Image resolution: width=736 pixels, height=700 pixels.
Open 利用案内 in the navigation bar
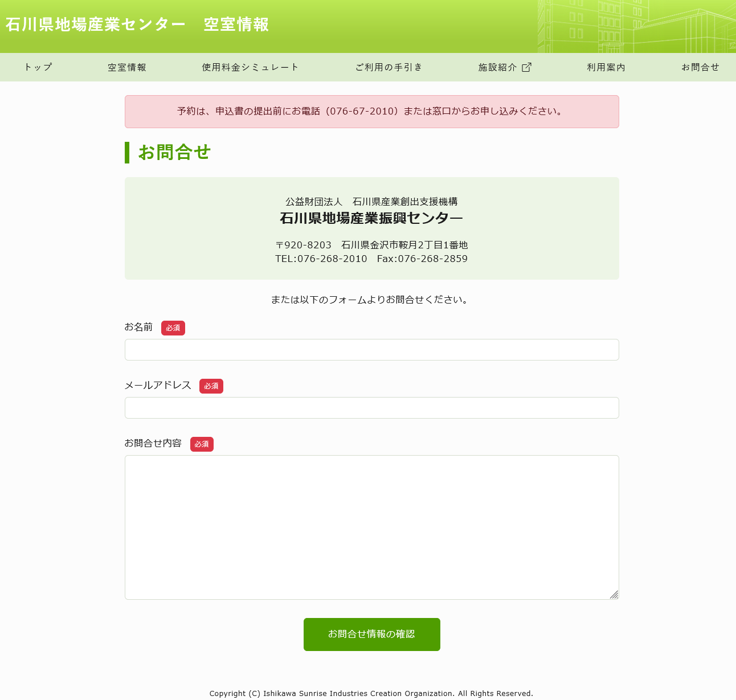coord(606,67)
